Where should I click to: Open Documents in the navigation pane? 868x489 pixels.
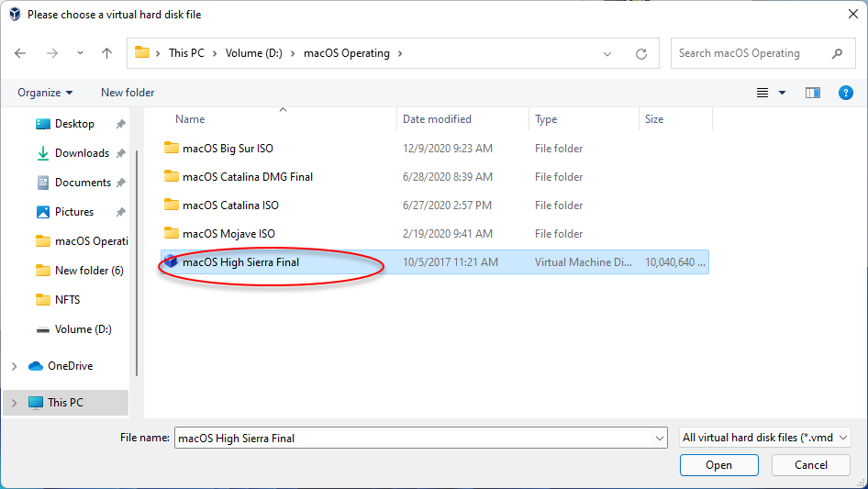coord(83,183)
